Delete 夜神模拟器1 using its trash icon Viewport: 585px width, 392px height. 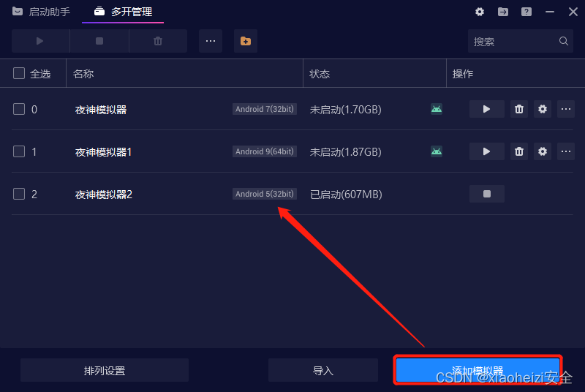point(519,151)
